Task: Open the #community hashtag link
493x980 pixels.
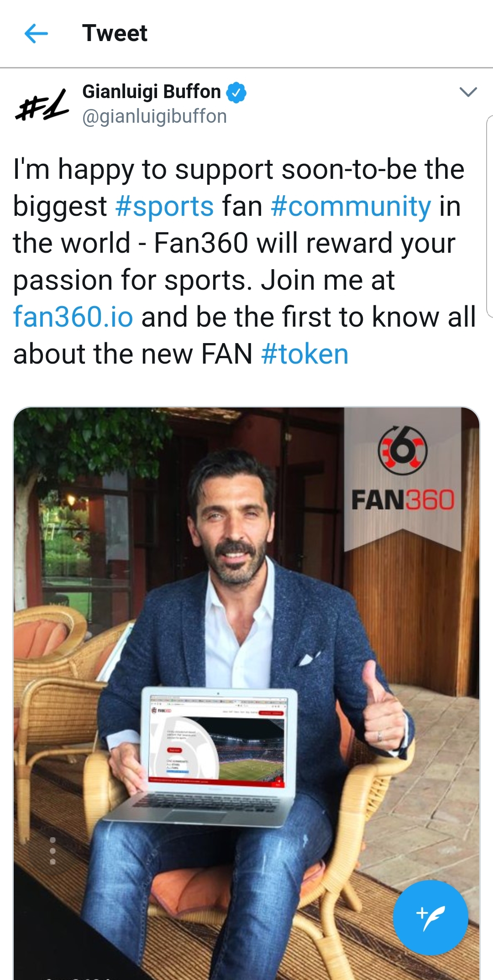Action: point(351,206)
